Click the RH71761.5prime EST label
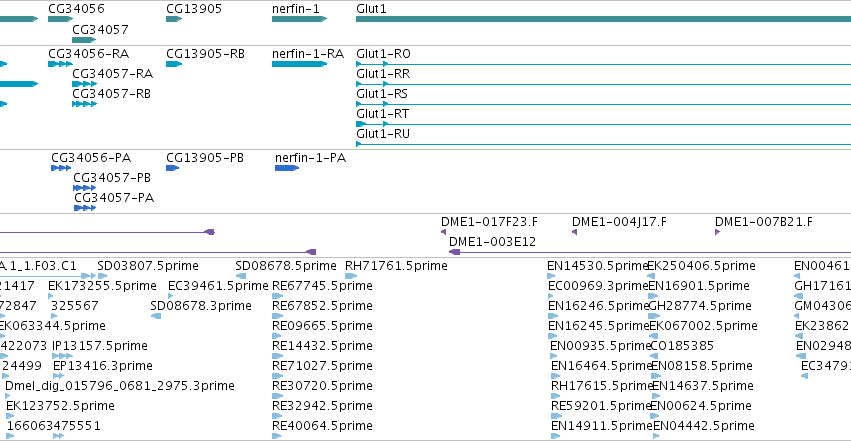Image resolution: width=851 pixels, height=441 pixels. [396, 266]
